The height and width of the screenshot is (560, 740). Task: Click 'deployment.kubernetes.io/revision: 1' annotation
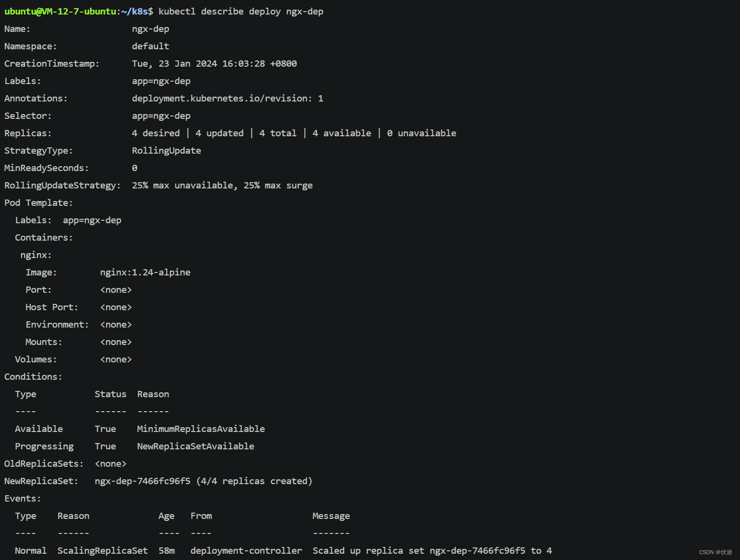point(228,99)
